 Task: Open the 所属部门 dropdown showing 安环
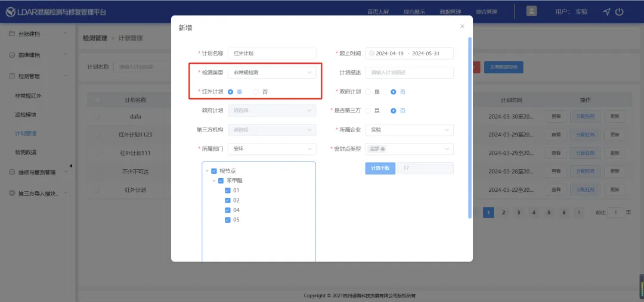click(x=272, y=149)
